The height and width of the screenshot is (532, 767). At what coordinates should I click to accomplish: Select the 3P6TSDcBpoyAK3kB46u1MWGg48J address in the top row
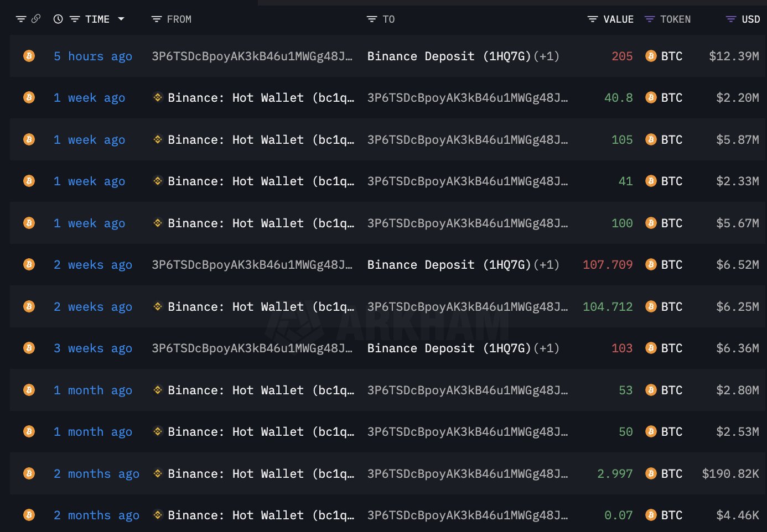pos(252,56)
